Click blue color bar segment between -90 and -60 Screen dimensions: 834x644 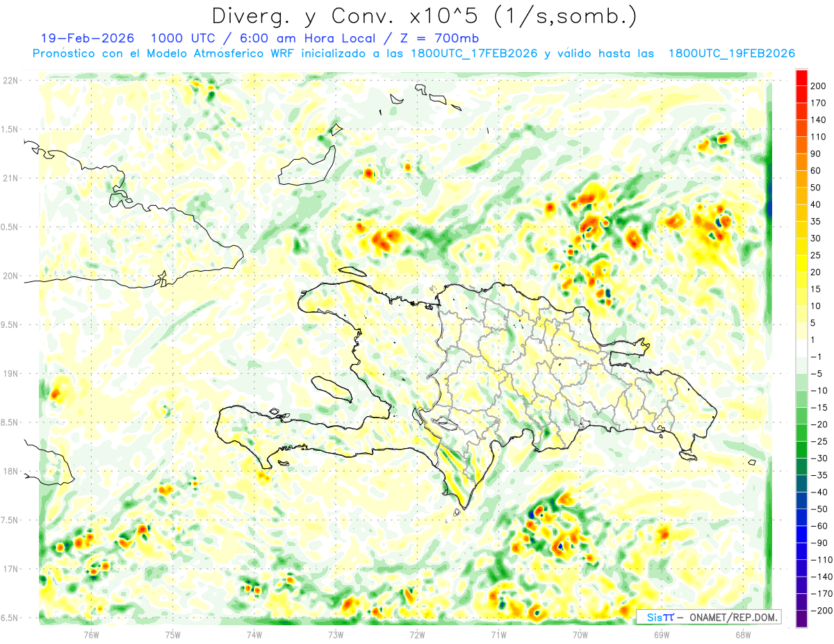click(x=801, y=534)
